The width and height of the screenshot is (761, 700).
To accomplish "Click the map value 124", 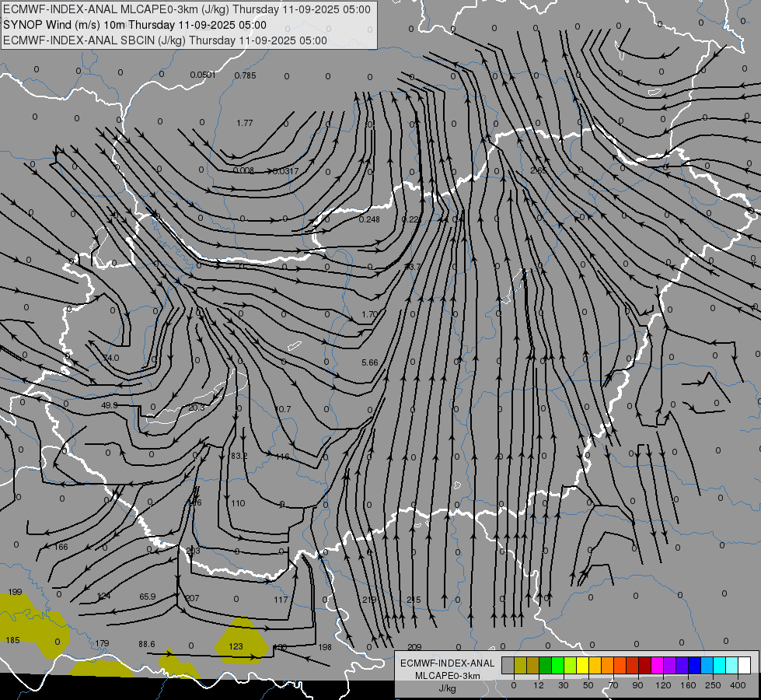I will [104, 596].
